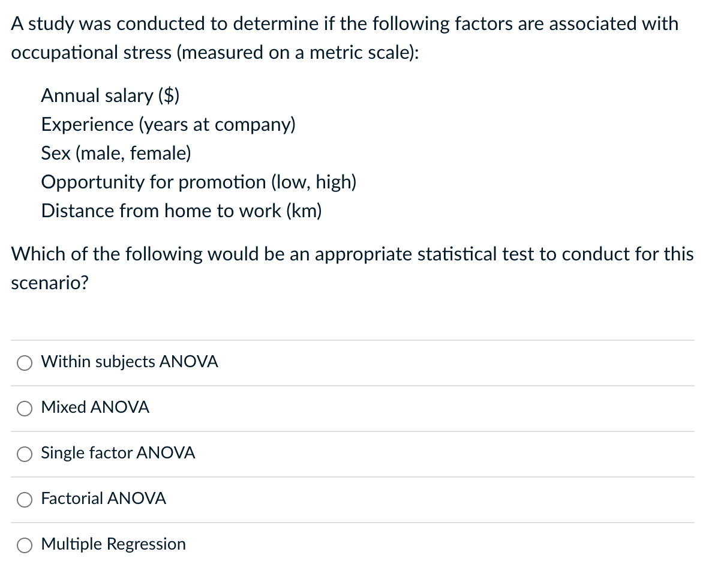This screenshot has width=703, height=588.
Task: Mark the Factorial ANOVA radio button
Action: tap(25, 499)
